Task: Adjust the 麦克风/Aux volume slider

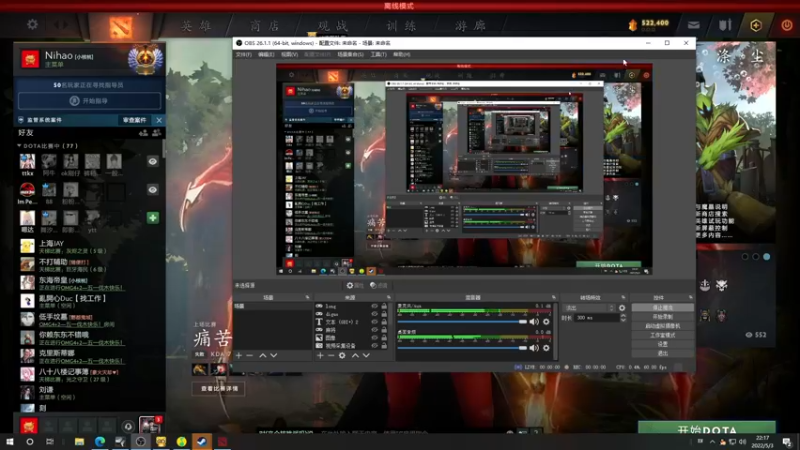Action: [x=462, y=322]
